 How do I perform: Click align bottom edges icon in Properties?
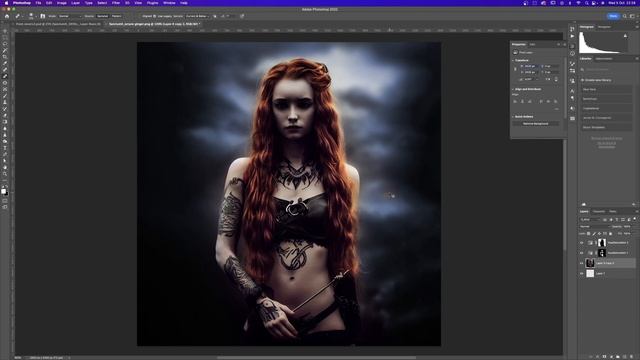556,101
